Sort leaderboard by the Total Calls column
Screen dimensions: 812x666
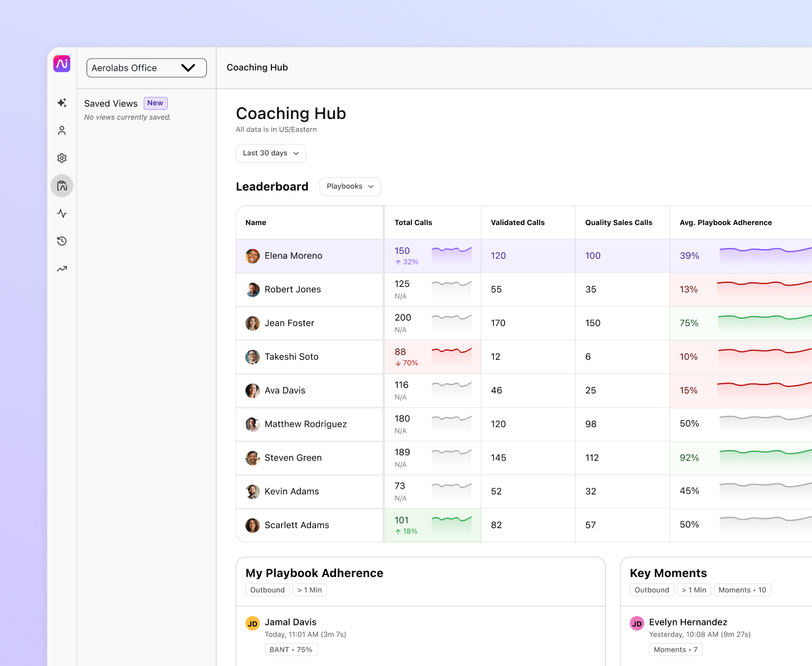point(413,222)
